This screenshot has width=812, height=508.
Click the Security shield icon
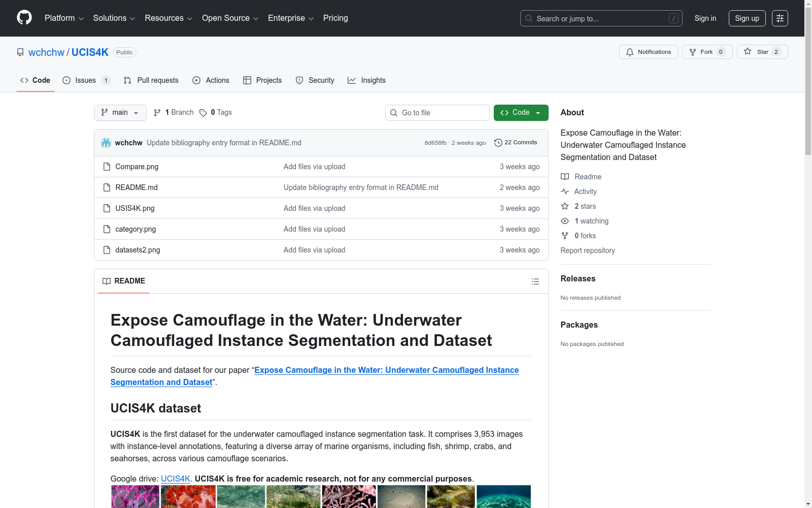[x=299, y=80]
